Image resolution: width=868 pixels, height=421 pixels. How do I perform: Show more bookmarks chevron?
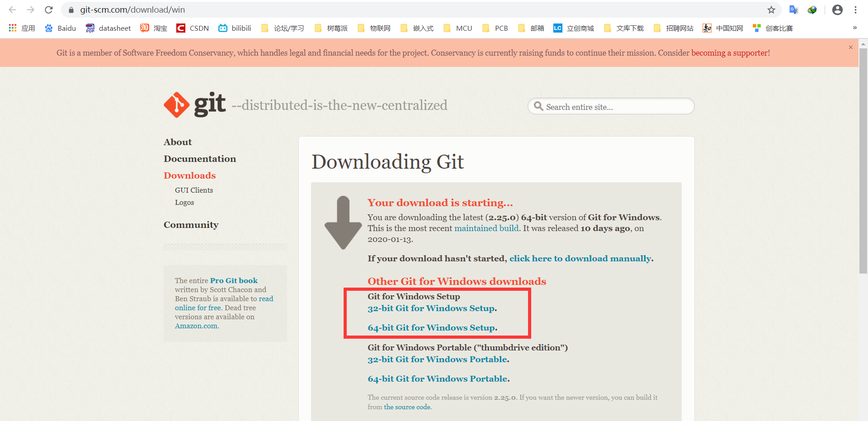pyautogui.click(x=855, y=28)
